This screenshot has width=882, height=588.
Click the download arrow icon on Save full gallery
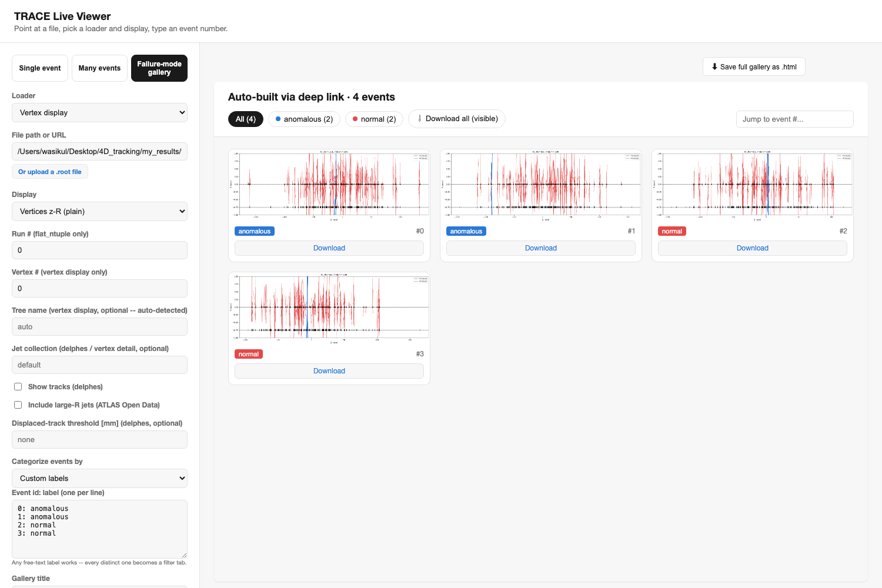[x=714, y=66]
